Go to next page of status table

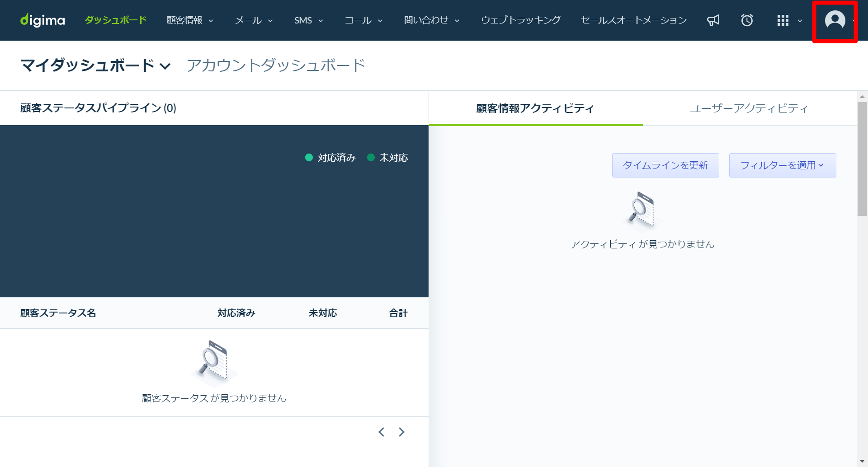tap(401, 432)
